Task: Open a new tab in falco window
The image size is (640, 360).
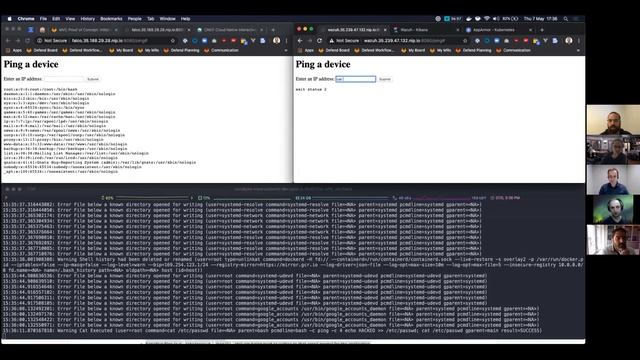Action: click(x=273, y=30)
